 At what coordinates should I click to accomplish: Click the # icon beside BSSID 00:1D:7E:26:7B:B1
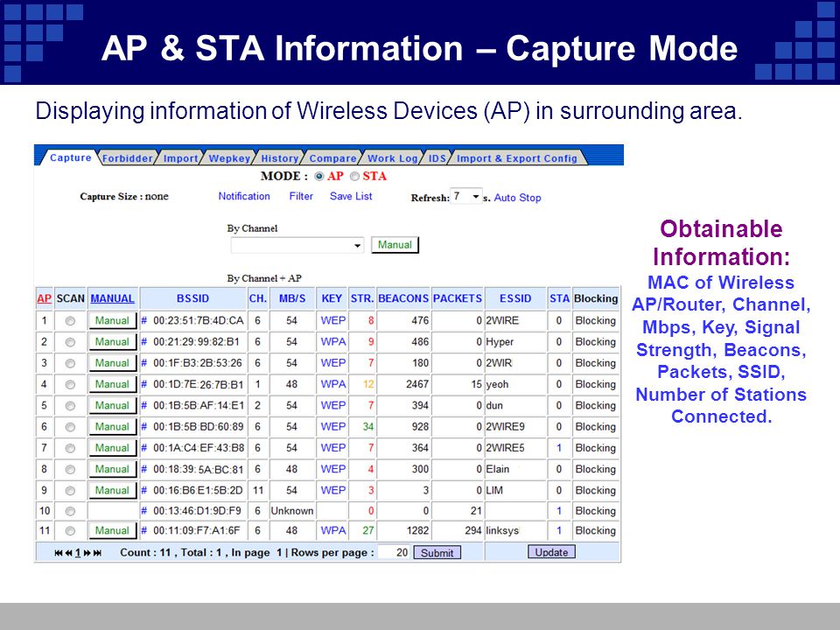tap(143, 384)
